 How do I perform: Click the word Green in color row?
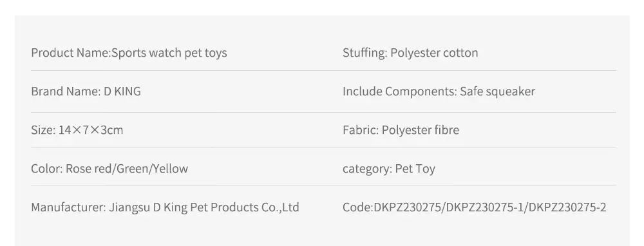(x=133, y=169)
